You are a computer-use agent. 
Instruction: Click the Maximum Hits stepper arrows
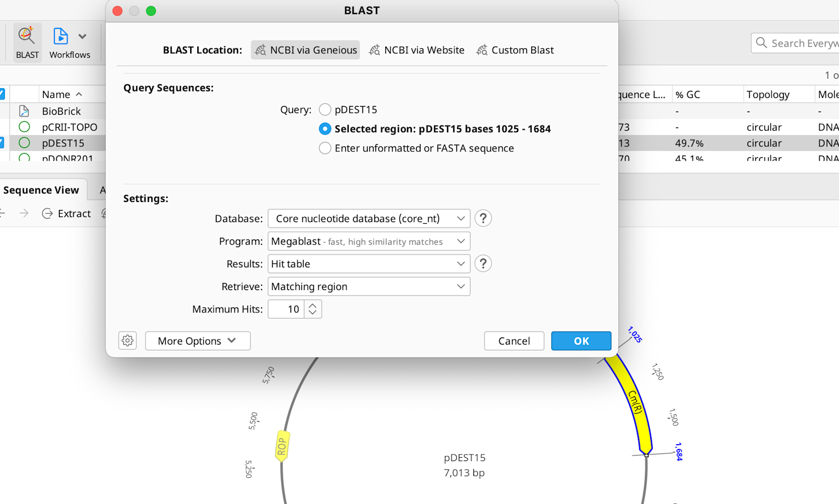(313, 309)
